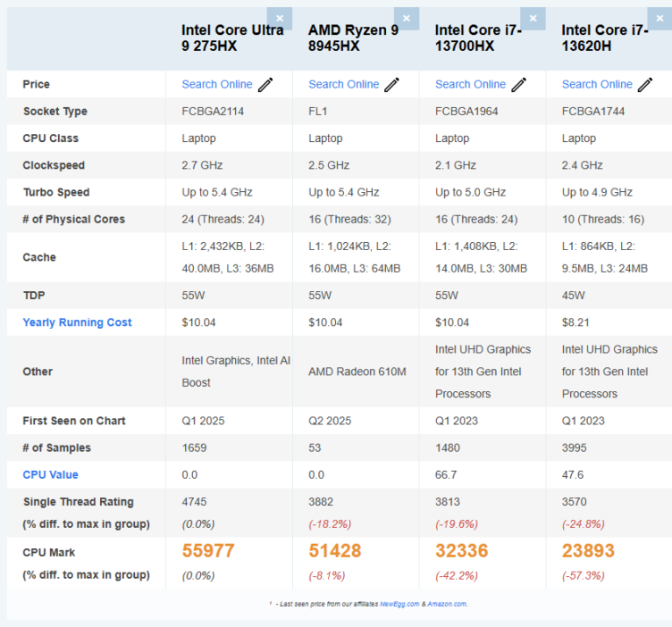Select AMD Ryzen 9 8945HX heading
This screenshot has height=627, width=672.
point(353,38)
